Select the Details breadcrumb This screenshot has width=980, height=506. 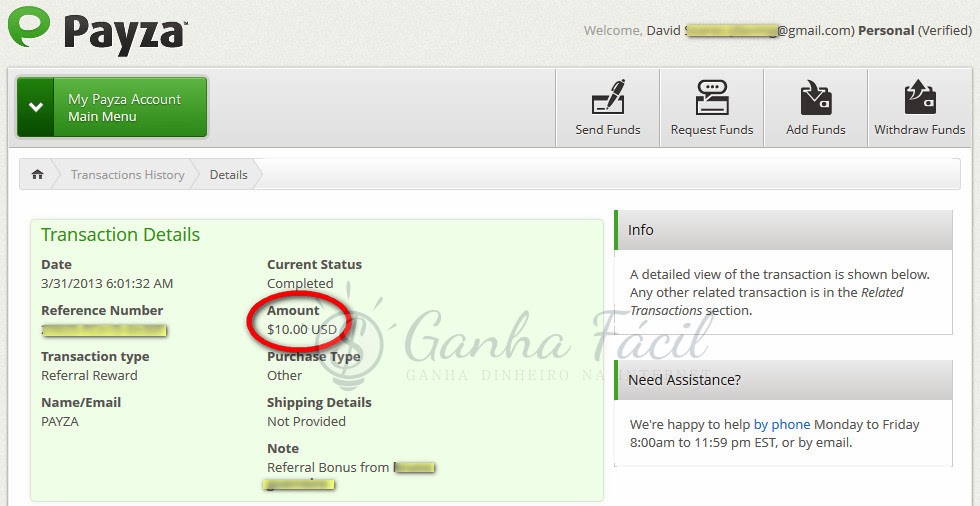[228, 175]
